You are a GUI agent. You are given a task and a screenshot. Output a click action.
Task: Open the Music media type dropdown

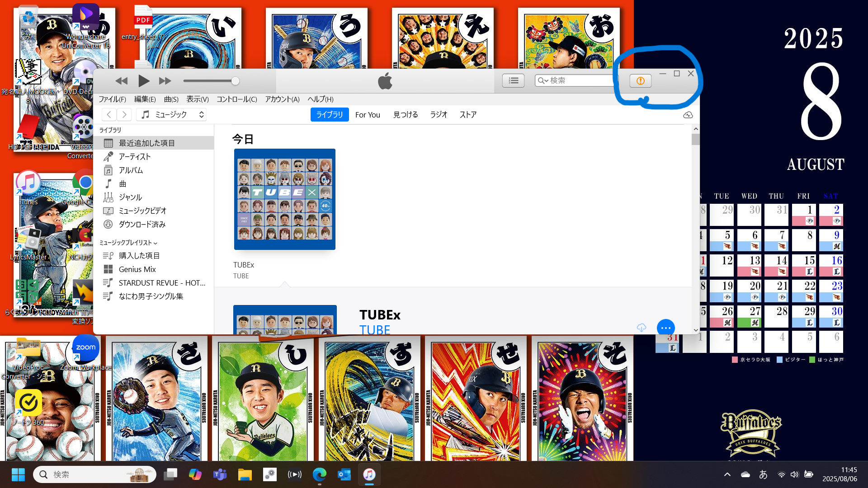coord(172,115)
